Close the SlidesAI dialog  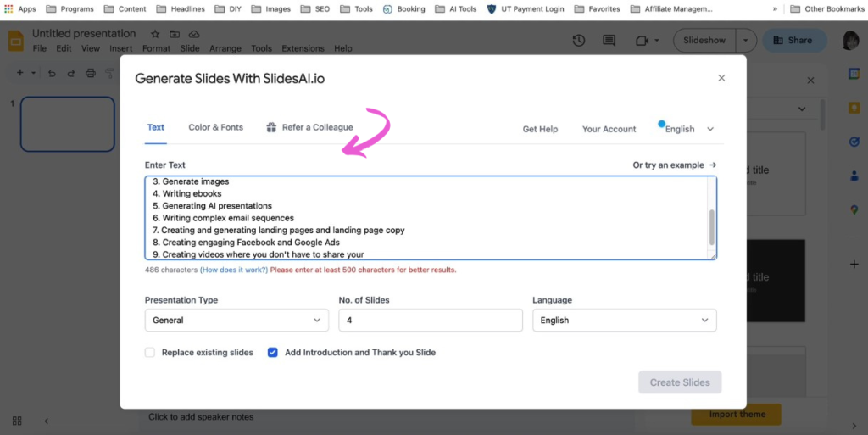(x=721, y=78)
